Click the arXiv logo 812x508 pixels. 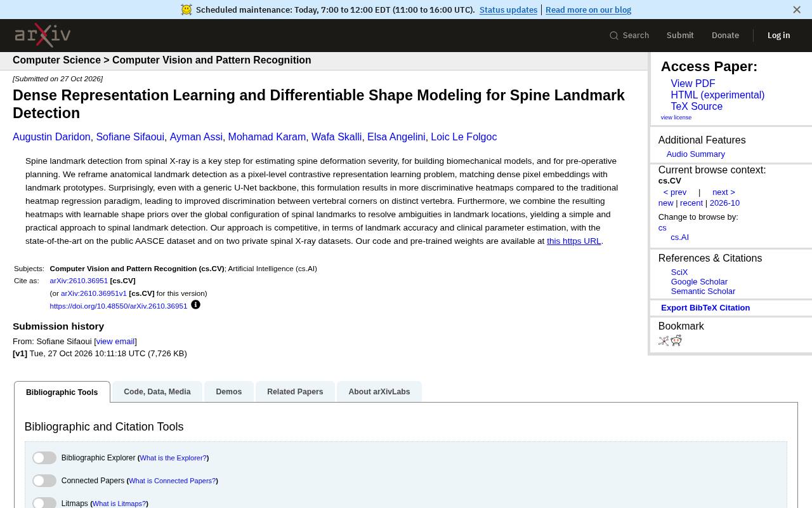point(43,35)
